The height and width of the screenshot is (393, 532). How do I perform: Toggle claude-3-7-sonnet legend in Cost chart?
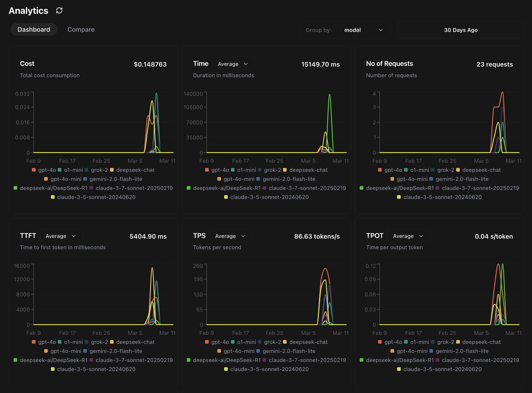pos(131,188)
